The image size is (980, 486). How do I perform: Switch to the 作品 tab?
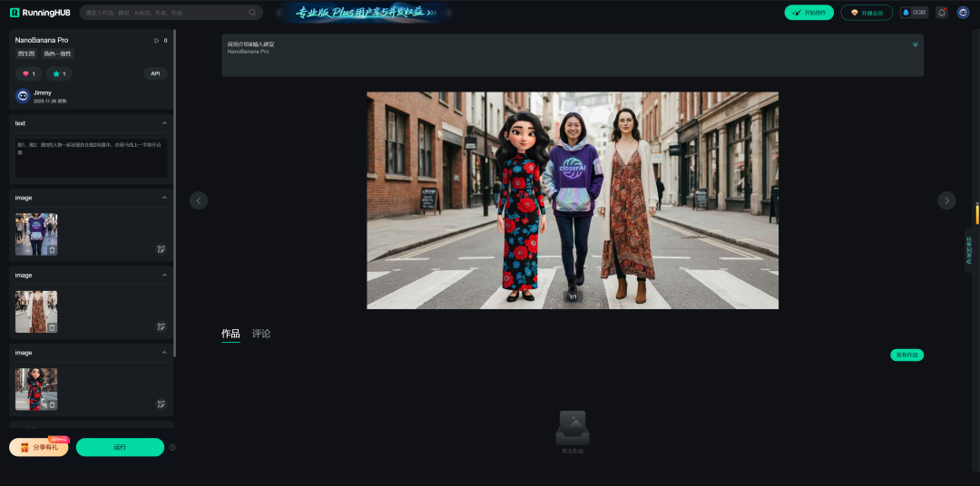point(230,334)
